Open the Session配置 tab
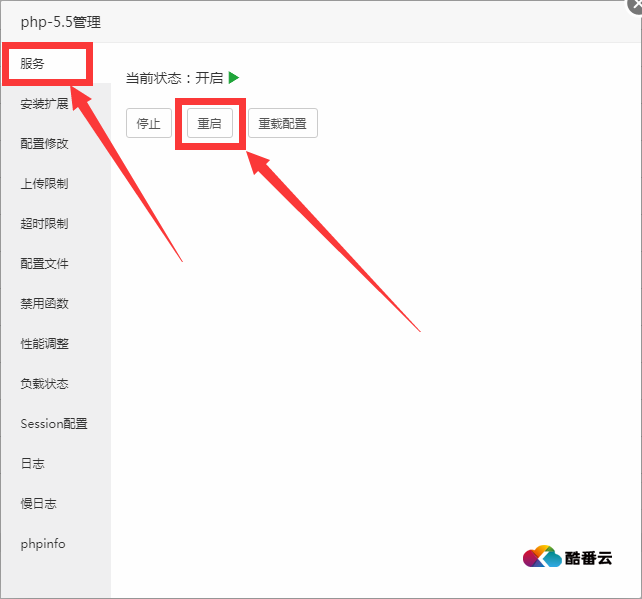The width and height of the screenshot is (642, 599). (x=54, y=424)
